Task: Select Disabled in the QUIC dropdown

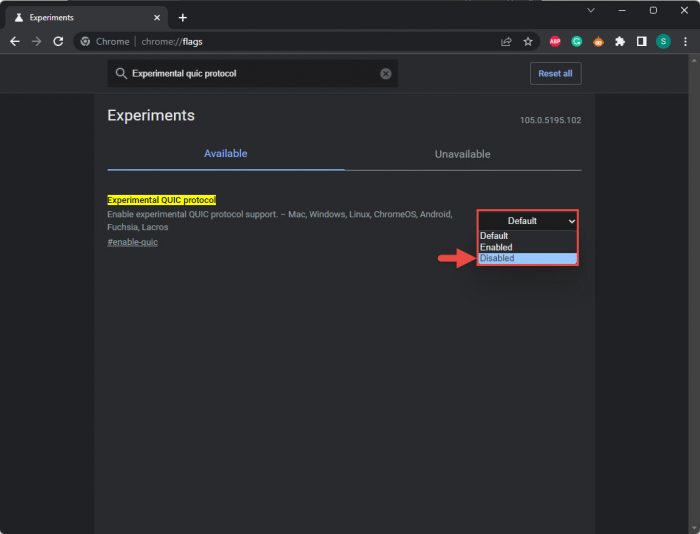Action: click(528, 258)
